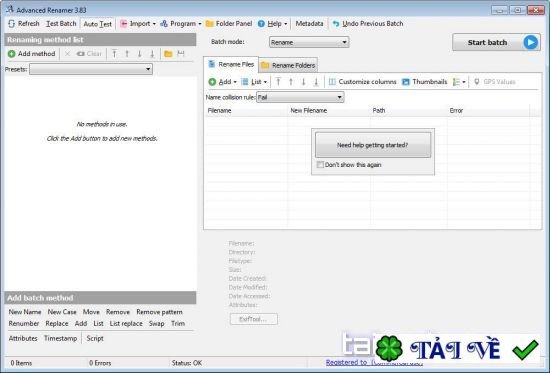The image size is (550, 373).
Task: Move file up in the file list
Action: pos(291,82)
